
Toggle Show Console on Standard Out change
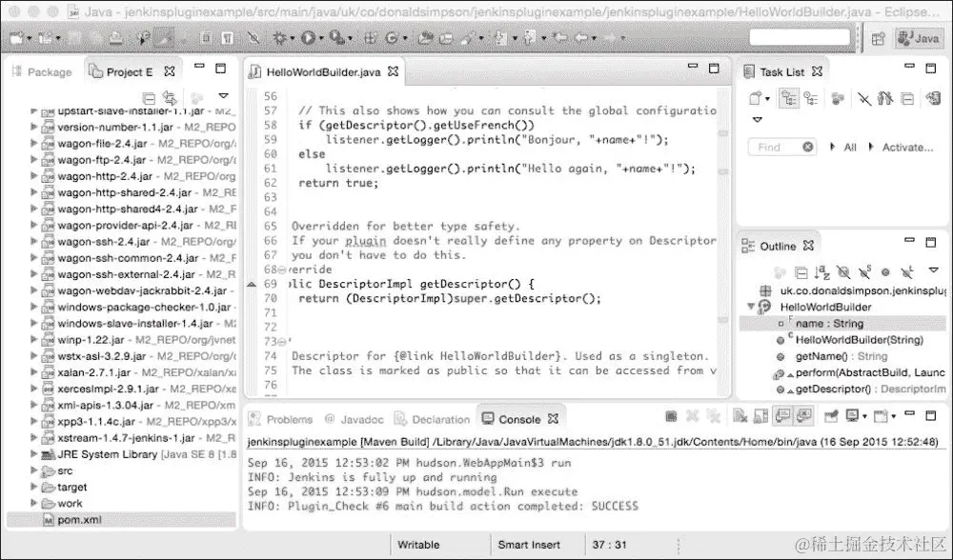[x=782, y=416]
